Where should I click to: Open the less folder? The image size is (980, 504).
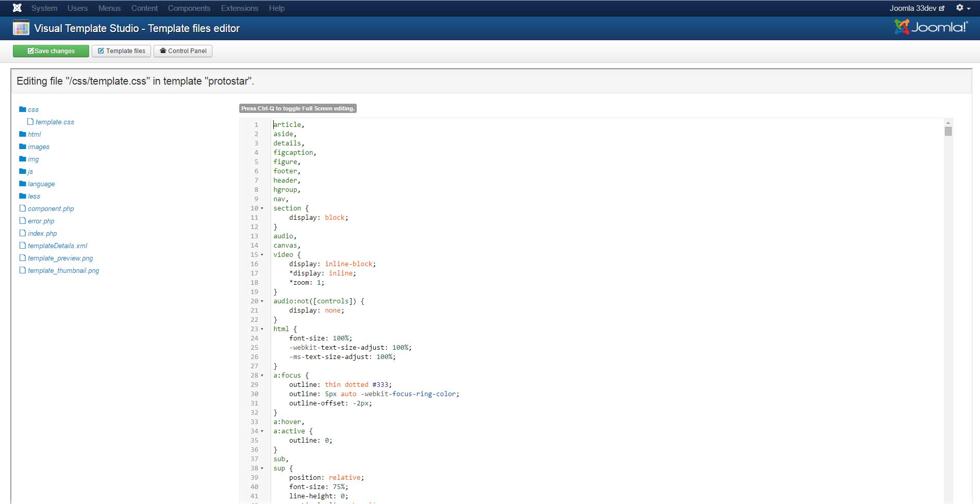pyautogui.click(x=34, y=197)
